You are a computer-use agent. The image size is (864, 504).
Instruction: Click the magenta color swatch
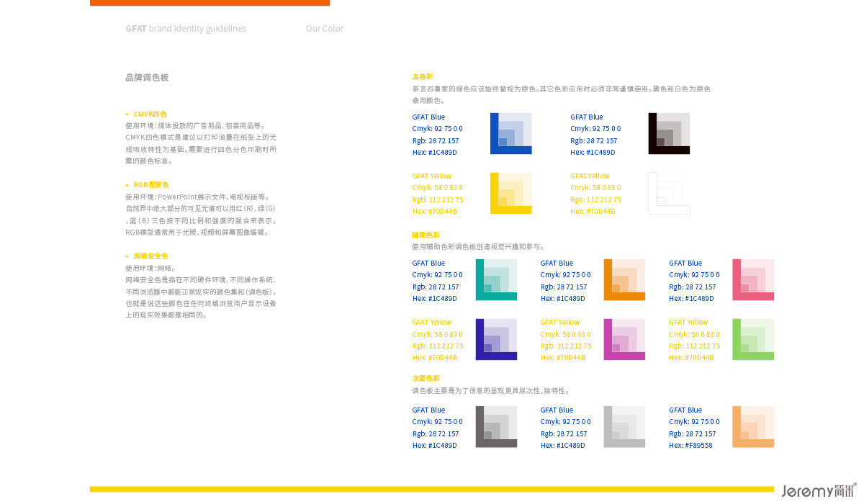tap(624, 340)
